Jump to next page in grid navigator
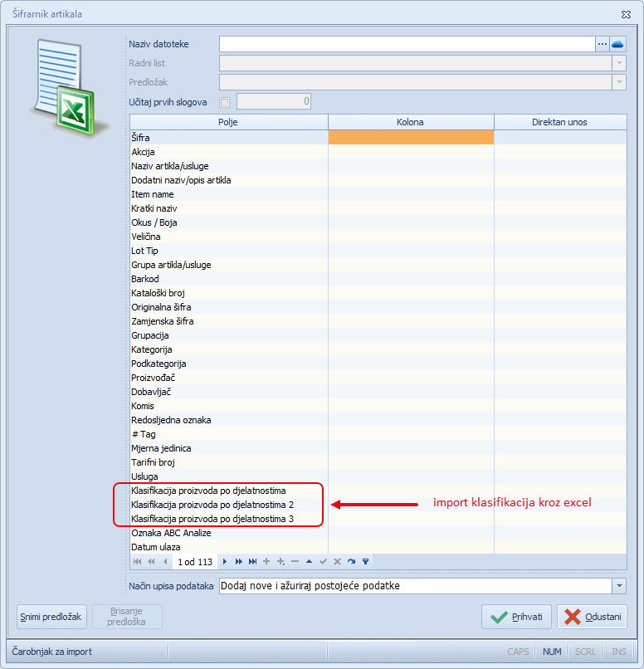This screenshot has height=669, width=644. point(238,561)
